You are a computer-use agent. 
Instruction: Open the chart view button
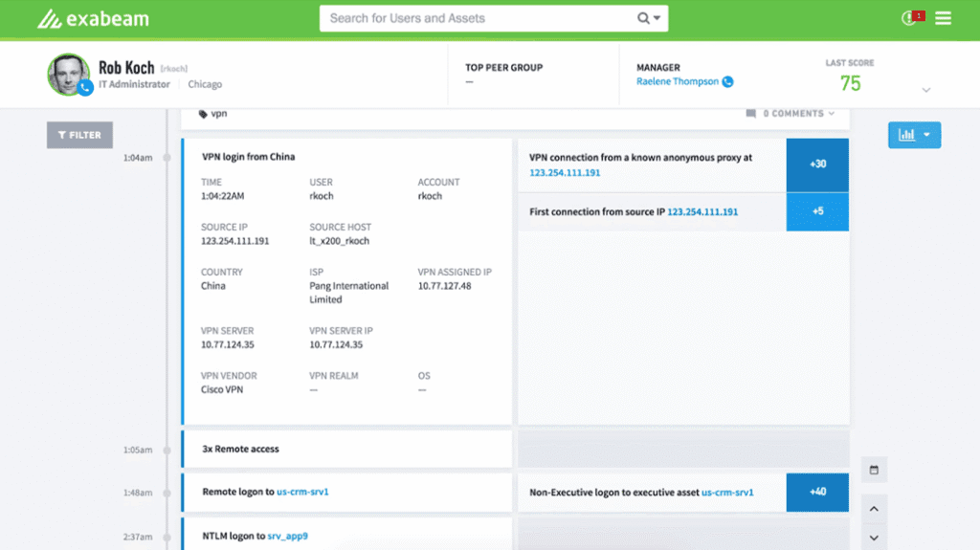(x=906, y=135)
